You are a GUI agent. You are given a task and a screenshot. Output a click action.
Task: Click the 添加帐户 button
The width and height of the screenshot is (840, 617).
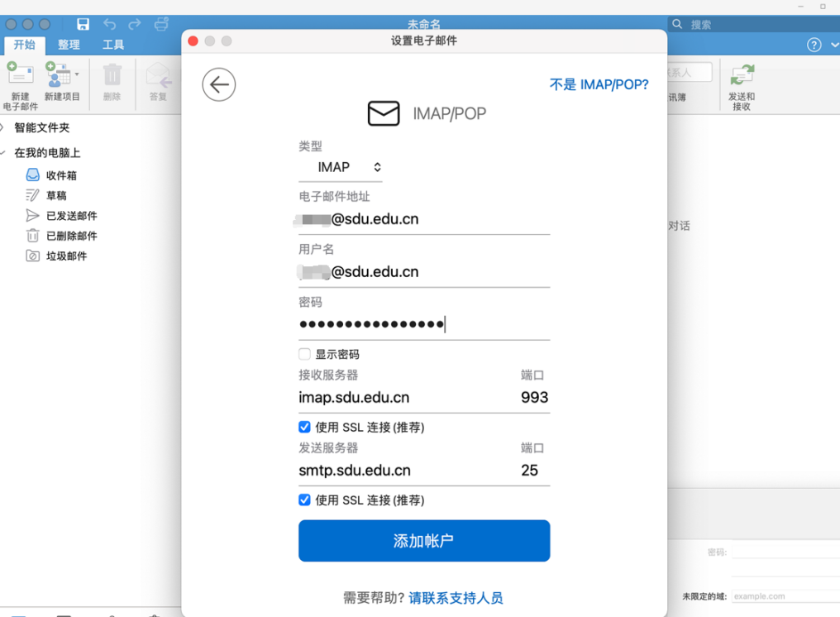(424, 541)
